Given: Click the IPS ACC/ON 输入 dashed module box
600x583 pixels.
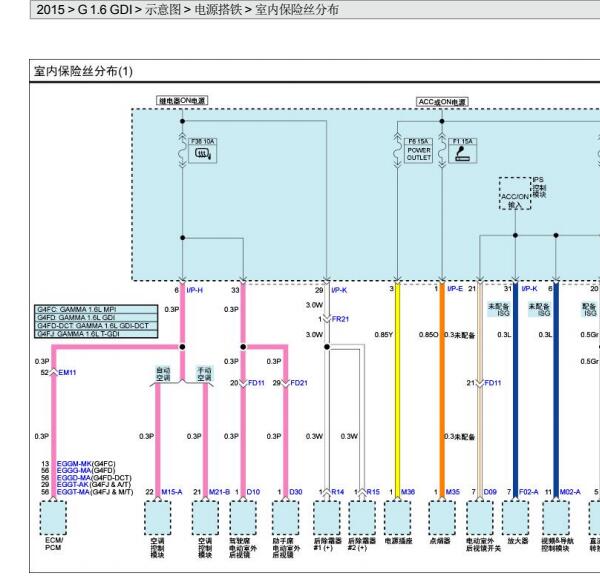Looking at the screenshot, I should [515, 193].
